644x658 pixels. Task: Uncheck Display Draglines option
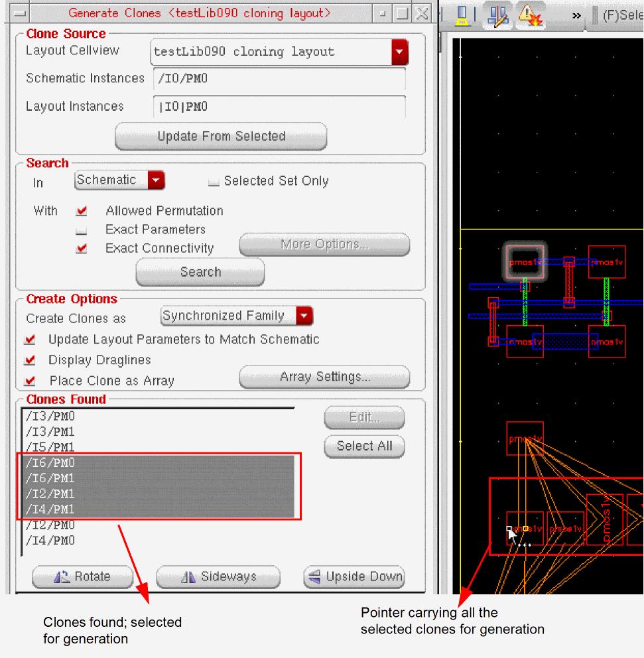[29, 360]
